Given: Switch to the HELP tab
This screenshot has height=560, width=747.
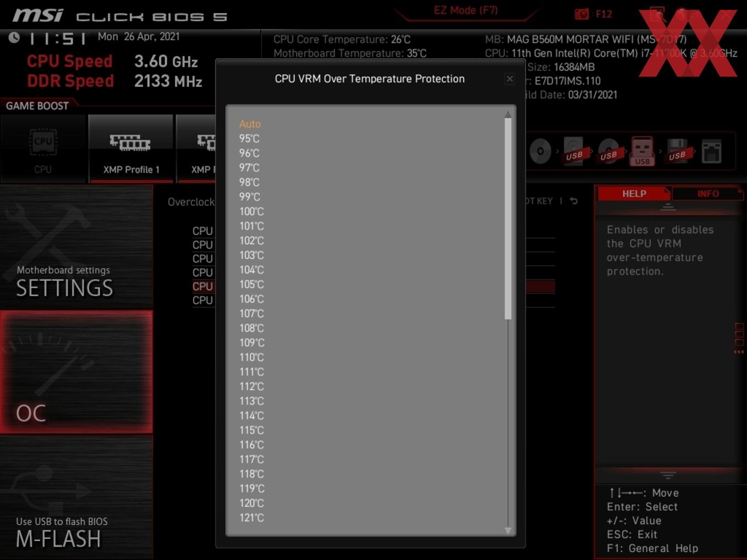Looking at the screenshot, I should [x=634, y=194].
